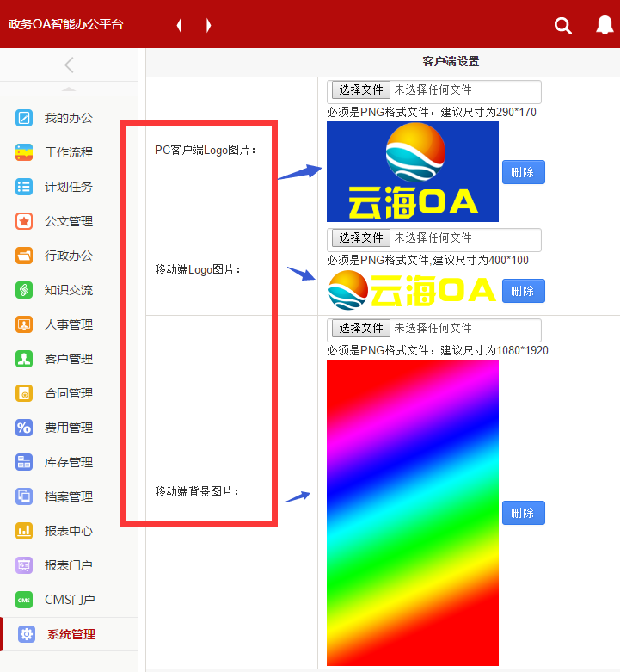Click the 政务OA智能办公平台 title
The image size is (620, 672).
[x=66, y=24]
